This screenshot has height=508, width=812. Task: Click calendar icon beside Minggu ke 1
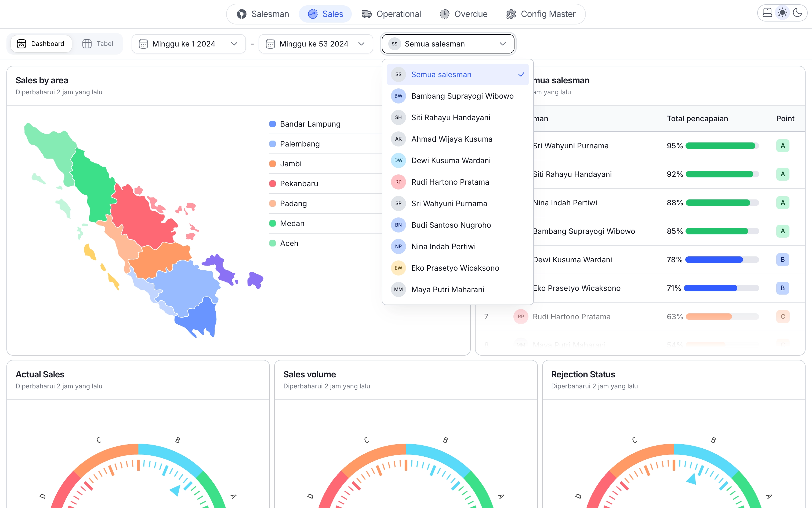click(x=143, y=44)
